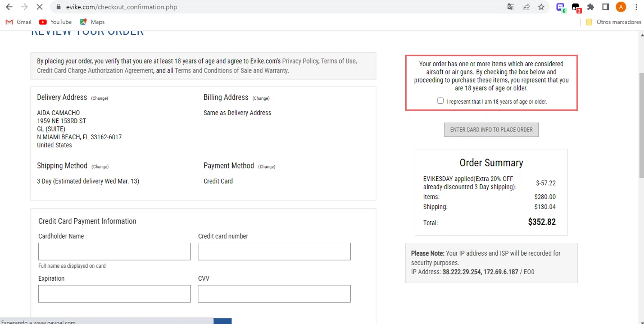Click the share page icon
The width and height of the screenshot is (644, 324).
point(526,7)
